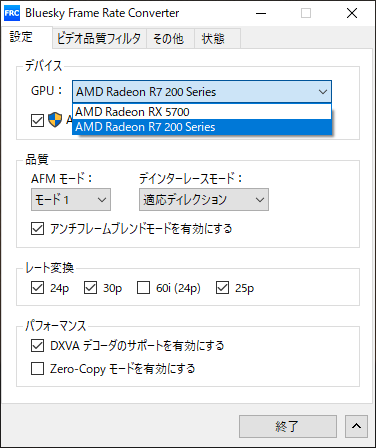Toggle the 25p rate conversion checkbox
The height and width of the screenshot is (448, 376).
pos(222,287)
